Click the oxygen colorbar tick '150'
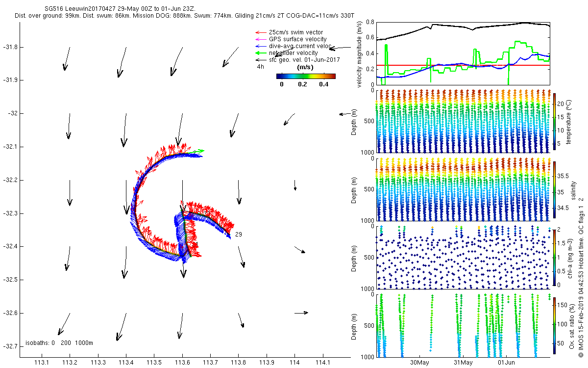The image size is (588, 368). click(563, 305)
